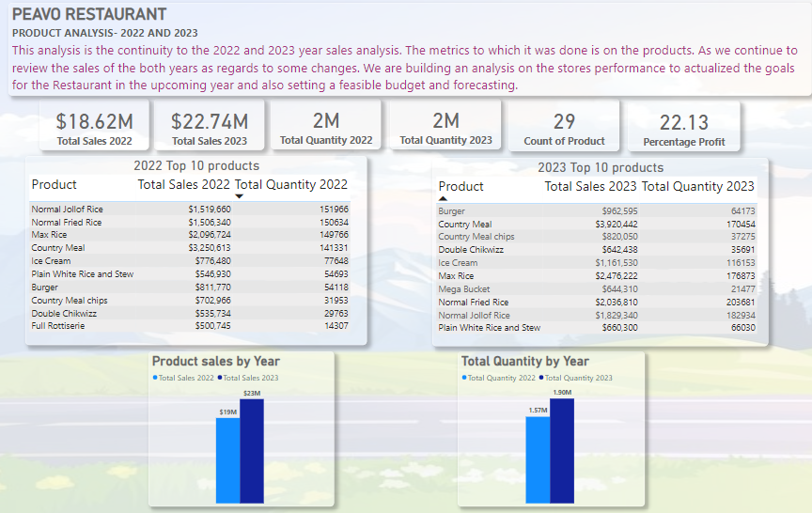
Task: Select the Percentage Profit 22.13 card
Action: (683, 126)
